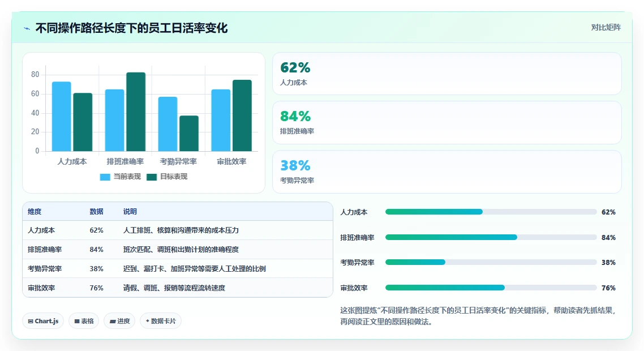This screenshot has height=351, width=644.
Task: Toggle the 当前表现 legend swatch
Action: tap(105, 177)
